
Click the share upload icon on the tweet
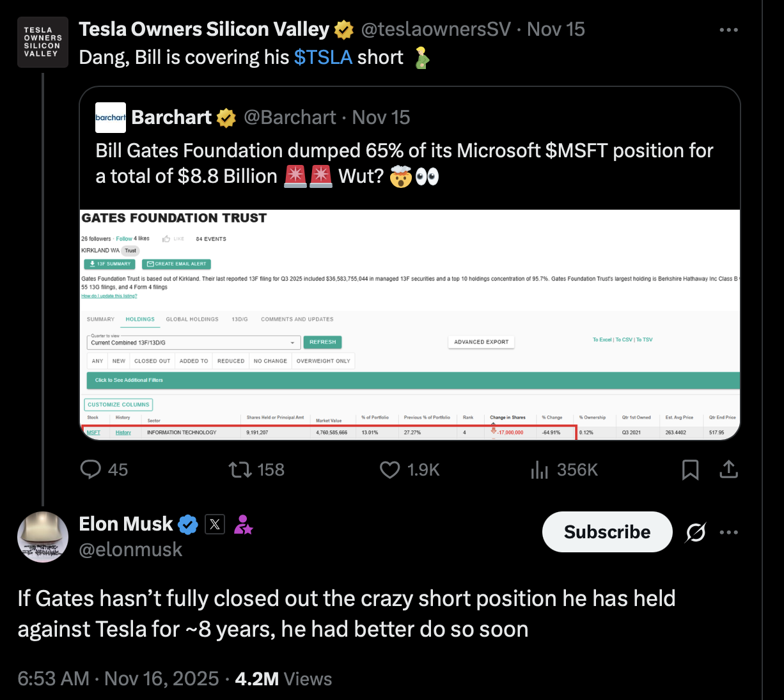click(728, 470)
